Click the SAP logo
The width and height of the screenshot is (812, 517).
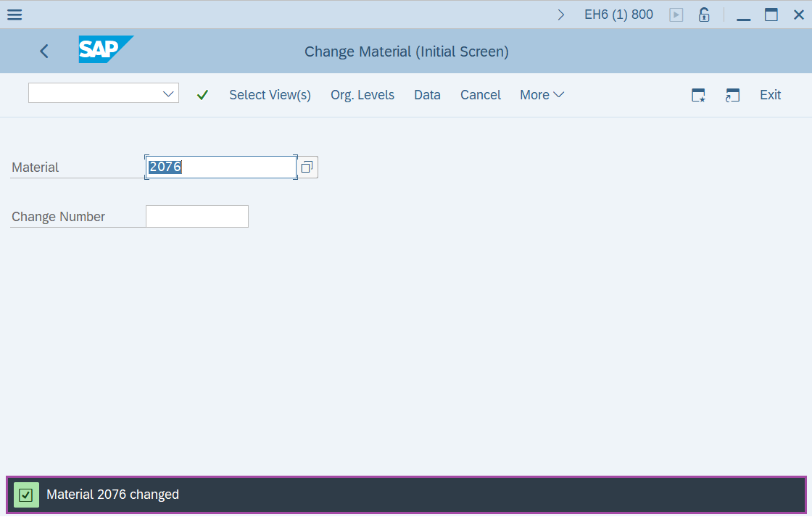pos(105,50)
